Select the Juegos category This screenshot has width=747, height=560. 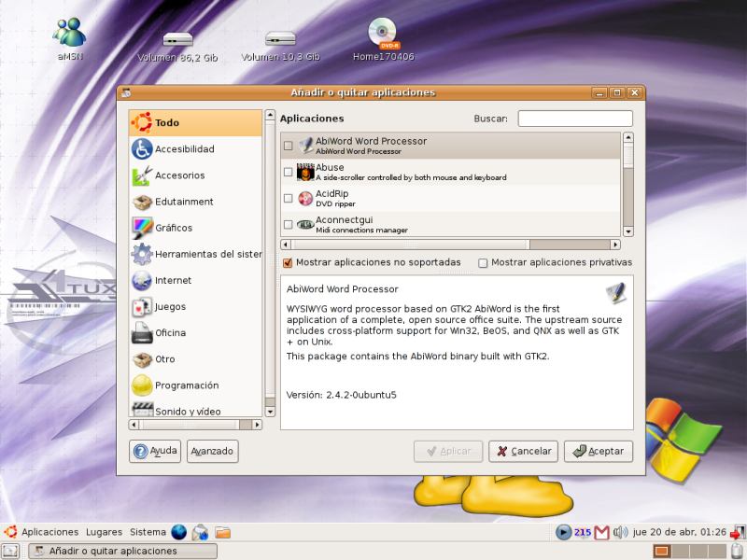pos(195,307)
